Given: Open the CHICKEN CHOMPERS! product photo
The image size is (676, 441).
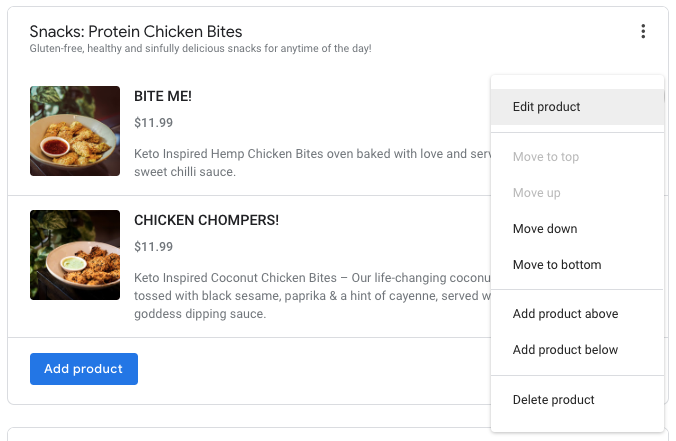Looking at the screenshot, I should [x=75, y=255].
